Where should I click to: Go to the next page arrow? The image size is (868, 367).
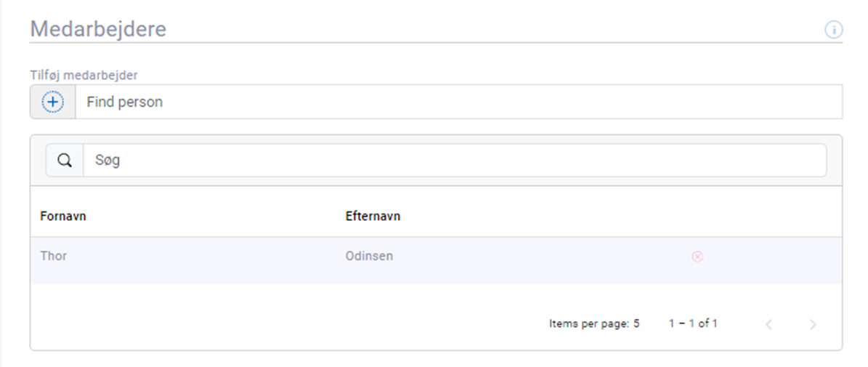(x=813, y=324)
